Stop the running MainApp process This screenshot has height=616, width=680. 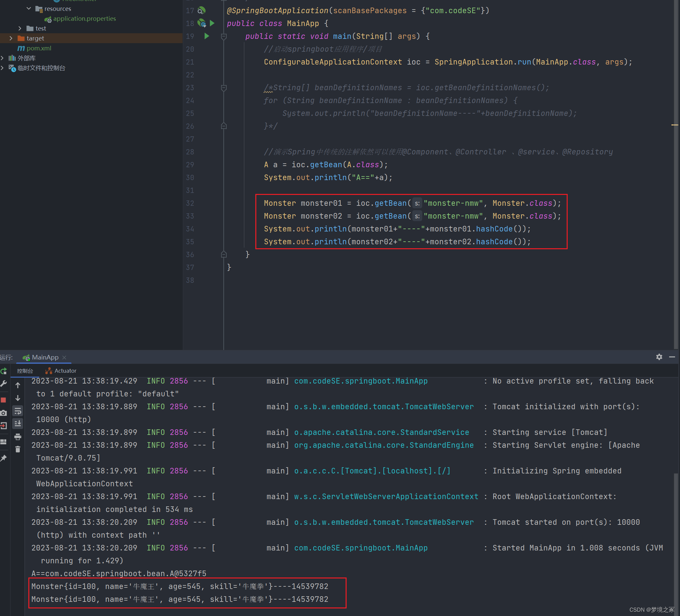tap(3, 400)
